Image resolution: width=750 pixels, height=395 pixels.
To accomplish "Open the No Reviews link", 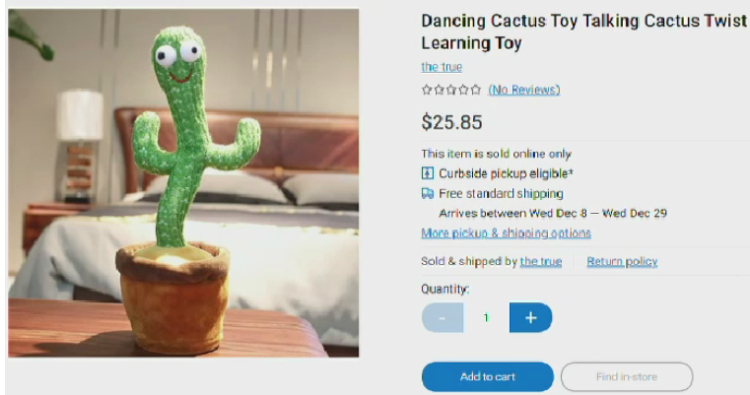I will (x=524, y=89).
